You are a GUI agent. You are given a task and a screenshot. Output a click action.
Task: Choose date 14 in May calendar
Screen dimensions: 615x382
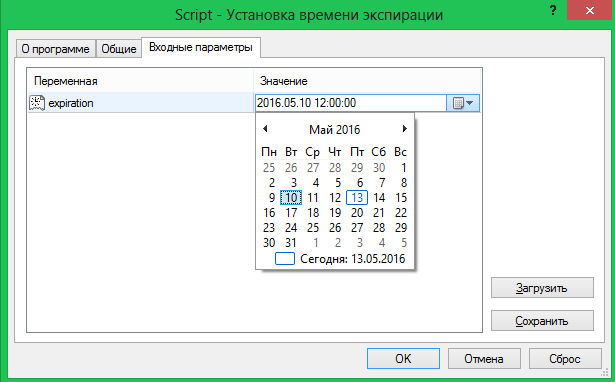click(x=378, y=197)
